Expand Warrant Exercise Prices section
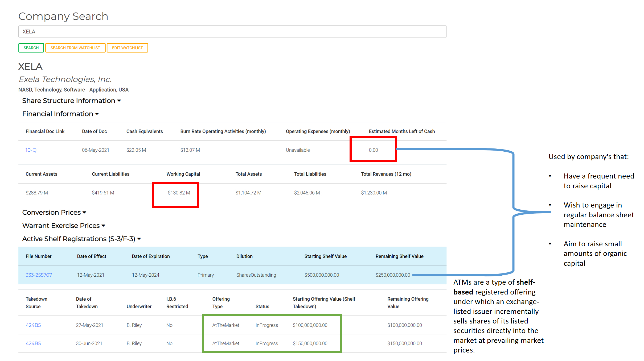Image resolution: width=644 pixels, height=361 pixels. point(64,226)
